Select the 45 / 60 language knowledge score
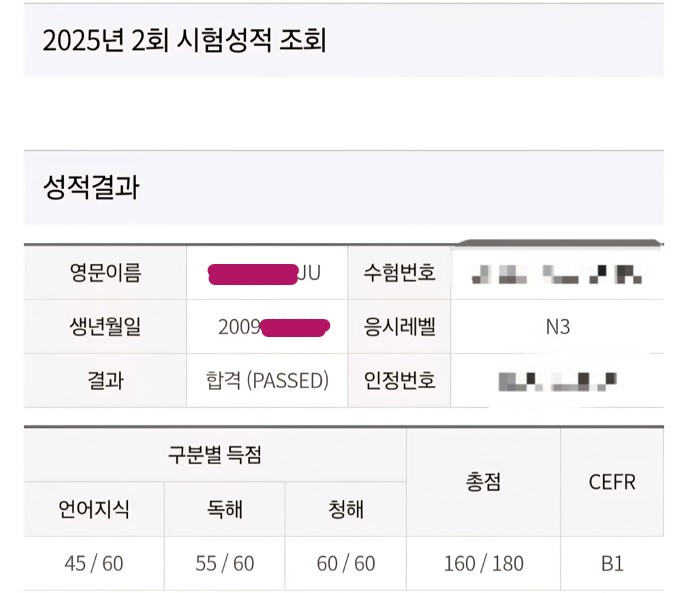This screenshot has width=687, height=593. 94,563
